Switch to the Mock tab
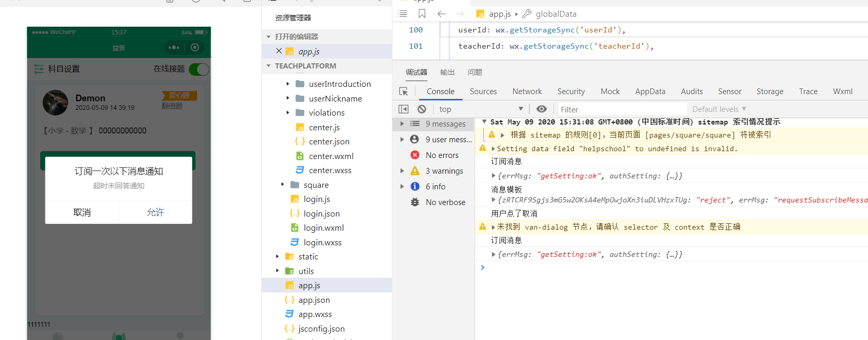The image size is (868, 340). (x=610, y=92)
